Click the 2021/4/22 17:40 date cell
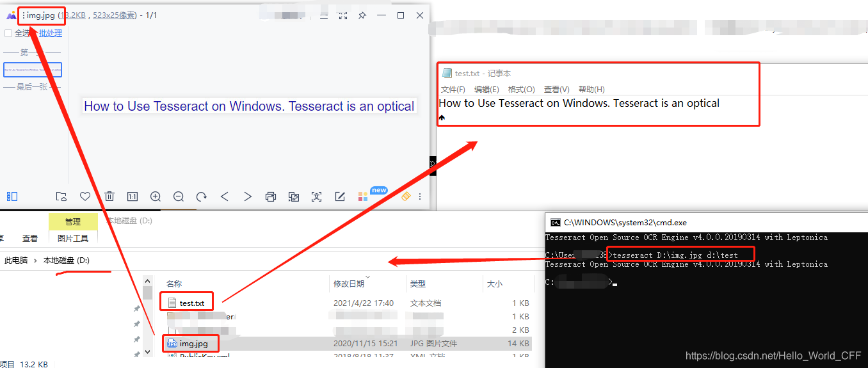Viewport: 868px width, 368px height. pos(364,303)
